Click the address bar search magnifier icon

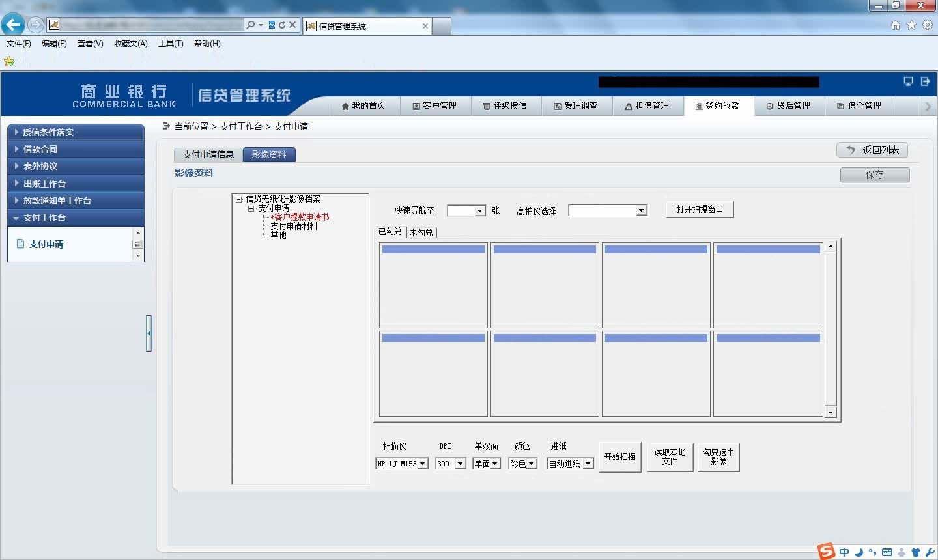tap(251, 25)
